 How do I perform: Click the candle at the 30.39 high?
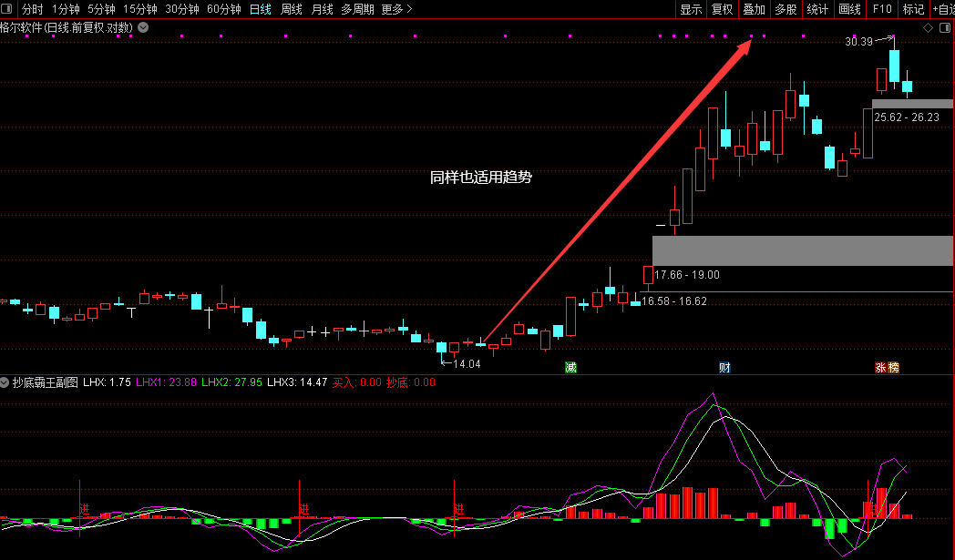pyautogui.click(x=894, y=65)
